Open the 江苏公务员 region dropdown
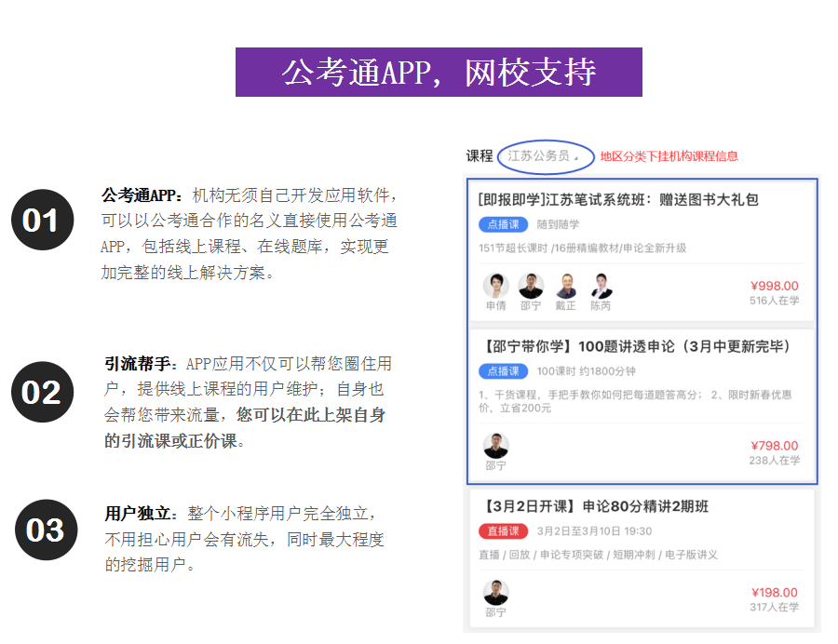The height and width of the screenshot is (644, 838). (543, 156)
